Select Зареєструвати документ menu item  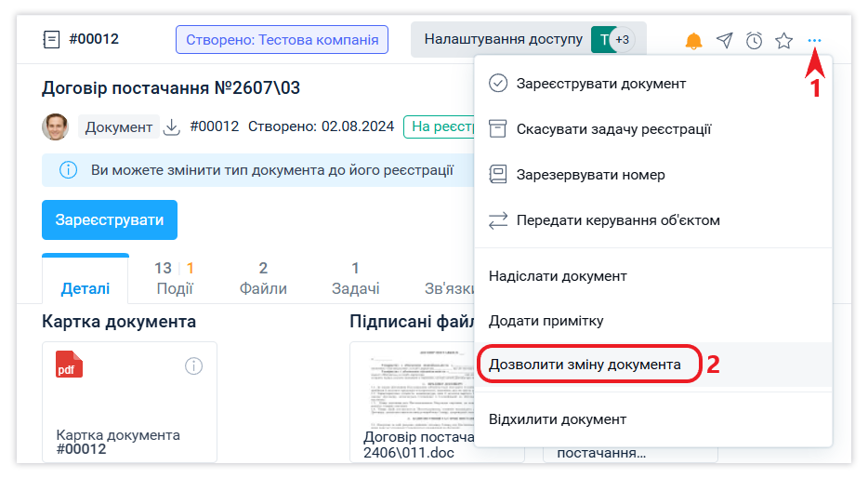(600, 84)
